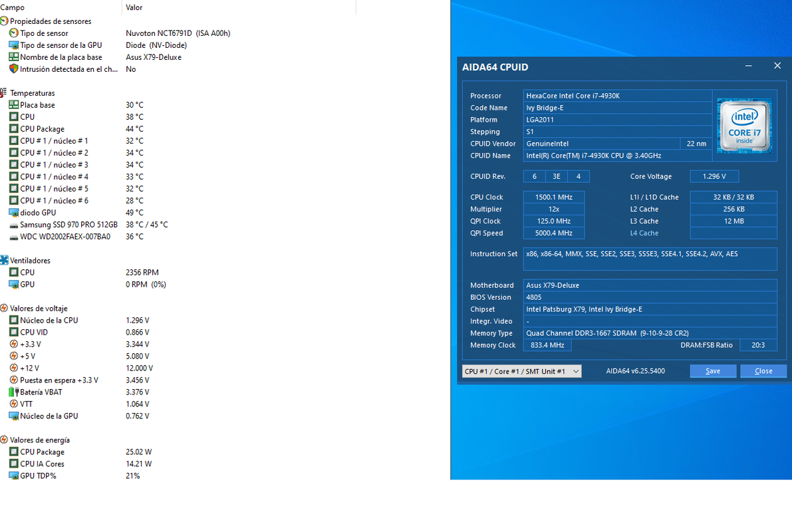Viewport: 792px width, 532px height.
Task: Close AIDA64 CPUID with the X button
Action: [777, 66]
